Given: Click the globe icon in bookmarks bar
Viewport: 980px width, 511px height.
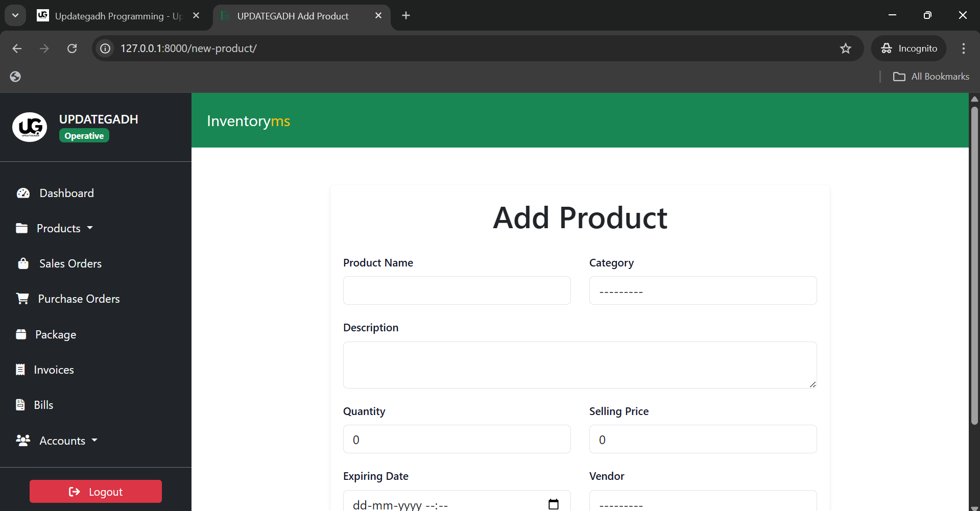Looking at the screenshot, I should 15,77.
